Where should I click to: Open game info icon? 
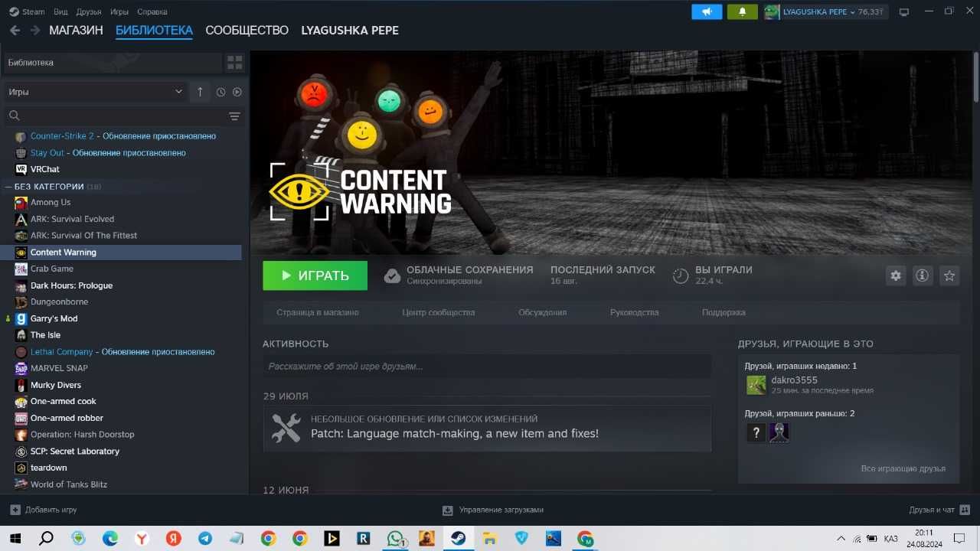(923, 275)
